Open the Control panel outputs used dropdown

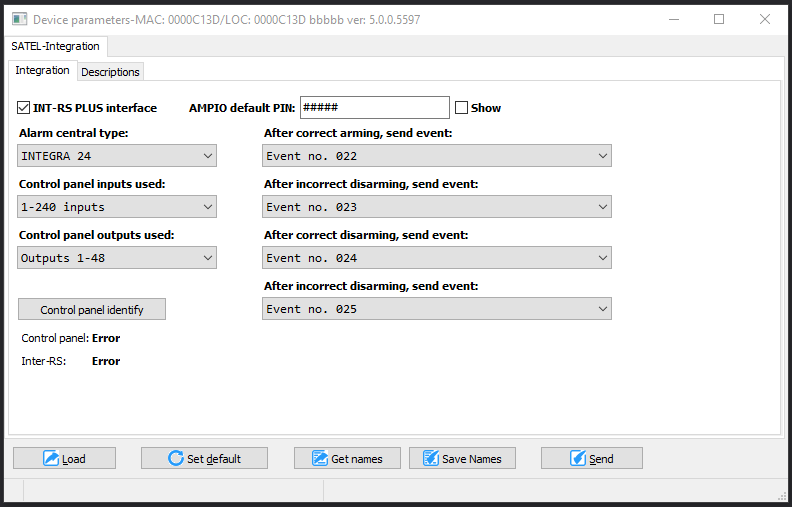pyautogui.click(x=117, y=258)
